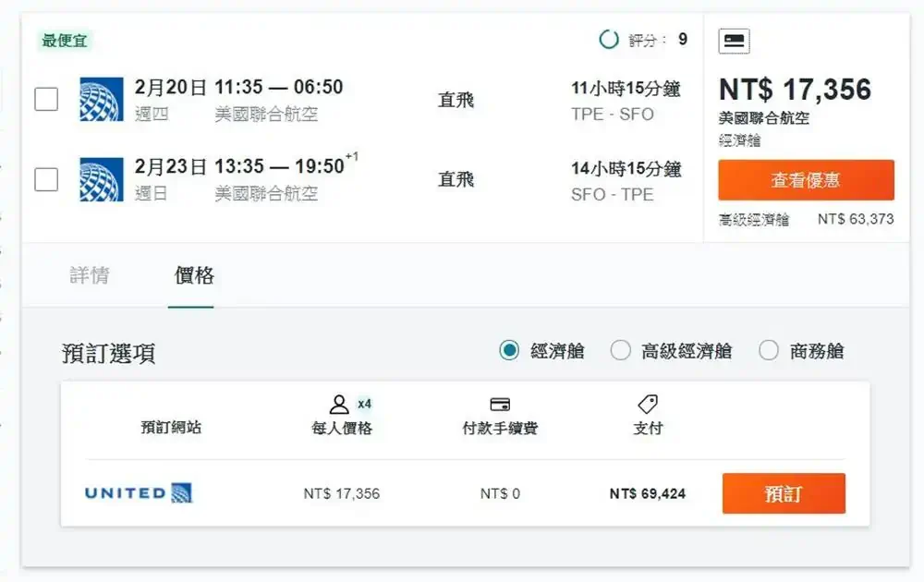Image resolution: width=924 pixels, height=582 pixels.
Task: Click the 最便宜 badge
Action: 65,40
